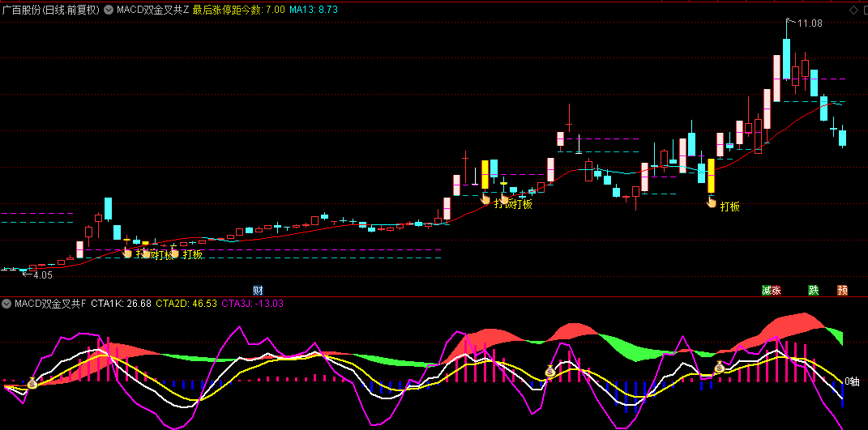
Task: Select the 广百股份(日线 前复权) title
Action: click(x=50, y=10)
